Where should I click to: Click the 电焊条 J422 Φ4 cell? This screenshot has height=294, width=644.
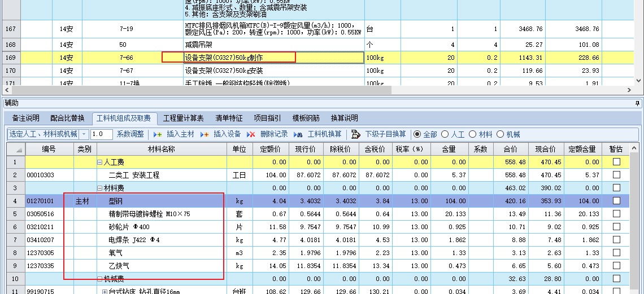[x=162, y=240]
